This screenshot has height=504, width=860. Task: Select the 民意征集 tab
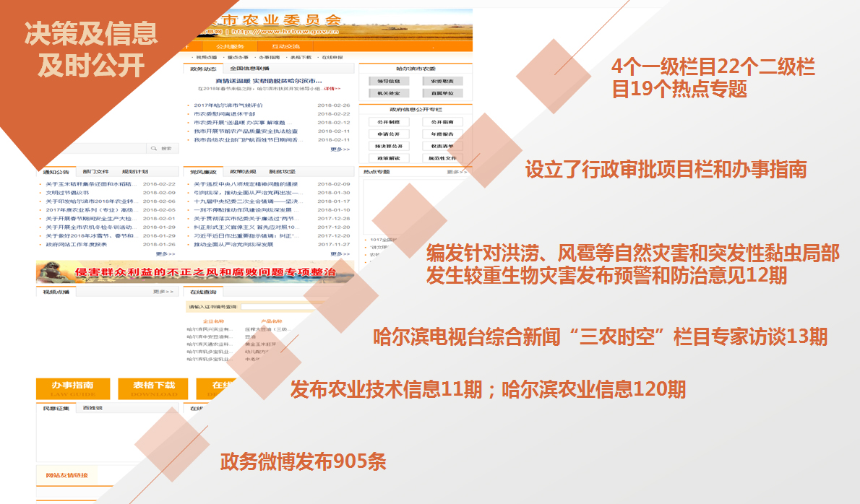tap(56, 408)
